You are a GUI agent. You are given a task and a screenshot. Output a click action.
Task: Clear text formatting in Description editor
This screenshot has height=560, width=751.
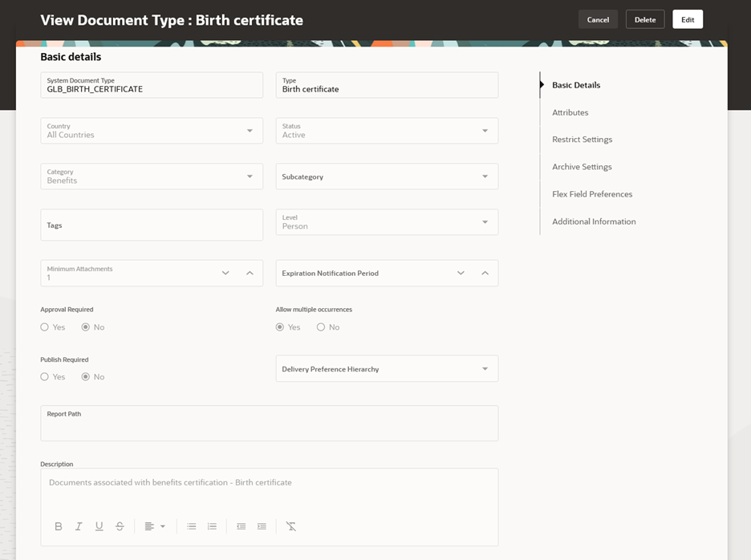point(290,526)
